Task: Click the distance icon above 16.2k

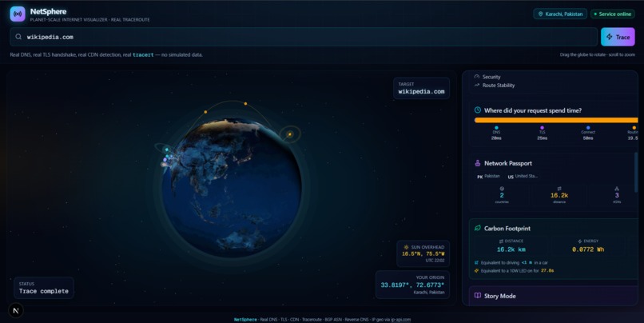Action: (559, 188)
